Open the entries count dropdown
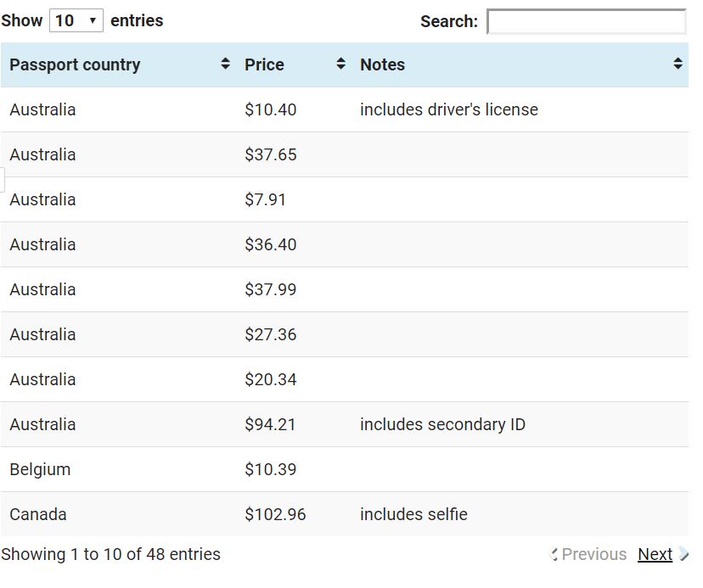 76,20
